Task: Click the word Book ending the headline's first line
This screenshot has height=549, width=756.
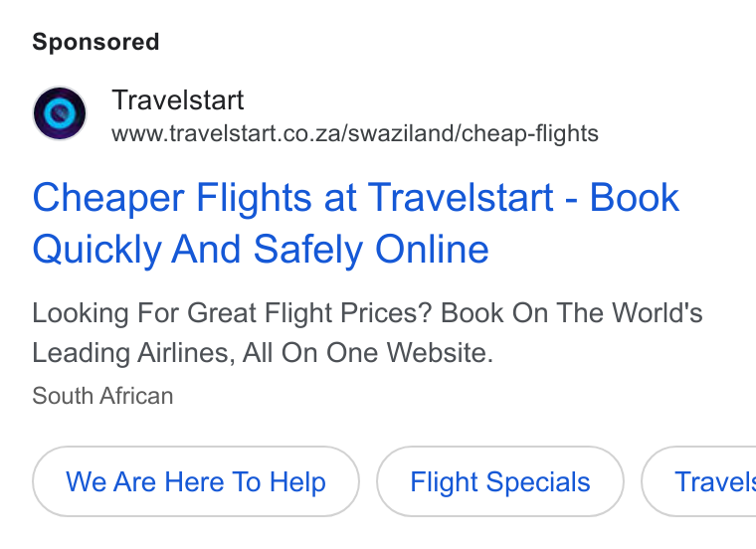Action: click(x=634, y=197)
